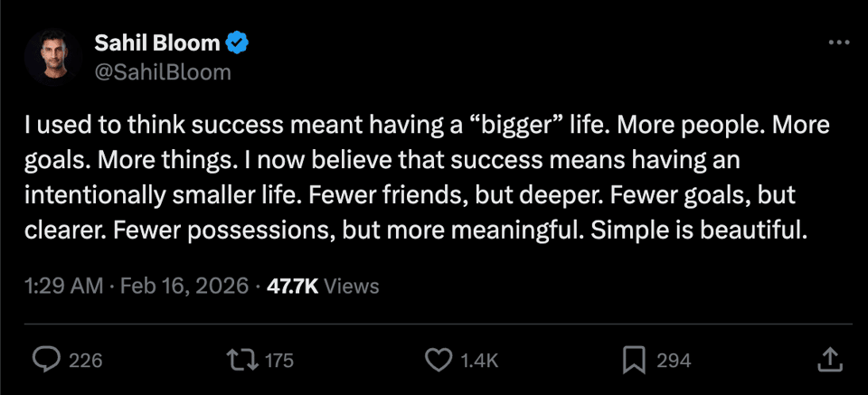The width and height of the screenshot is (868, 395).
Task: Click the 175 reposts count
Action: click(x=279, y=361)
